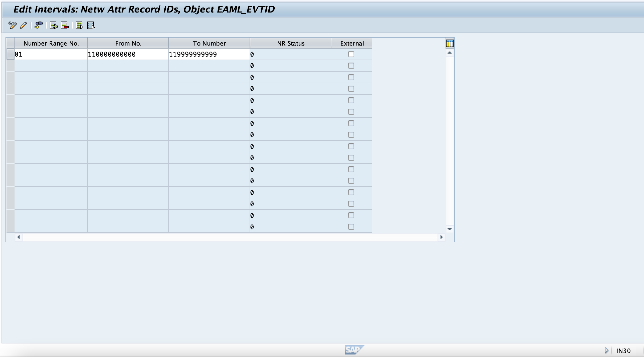The height and width of the screenshot is (357, 644).
Task: Select row 01 using its row selector
Action: [10, 54]
